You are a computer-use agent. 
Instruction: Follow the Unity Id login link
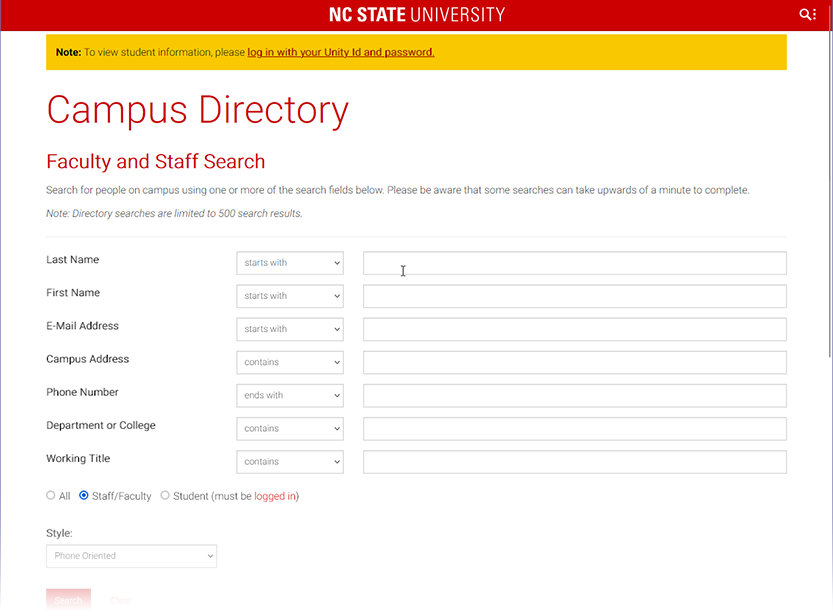click(341, 52)
